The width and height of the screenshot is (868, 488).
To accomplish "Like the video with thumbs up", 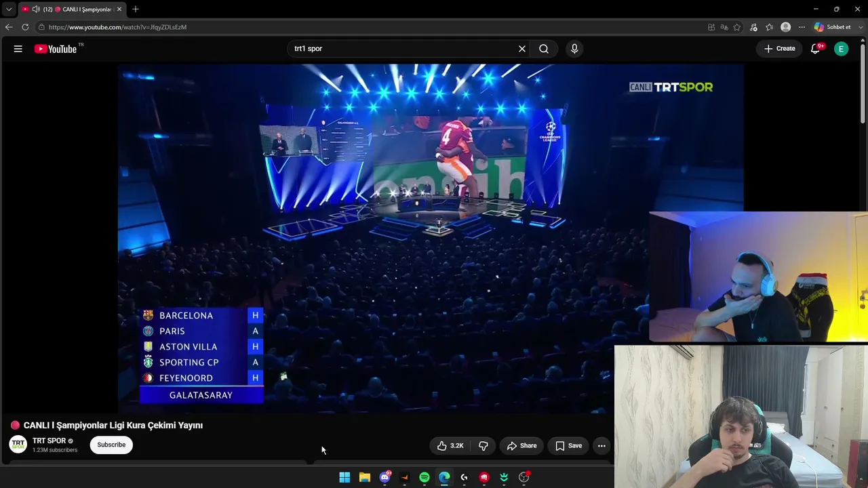I will [450, 446].
